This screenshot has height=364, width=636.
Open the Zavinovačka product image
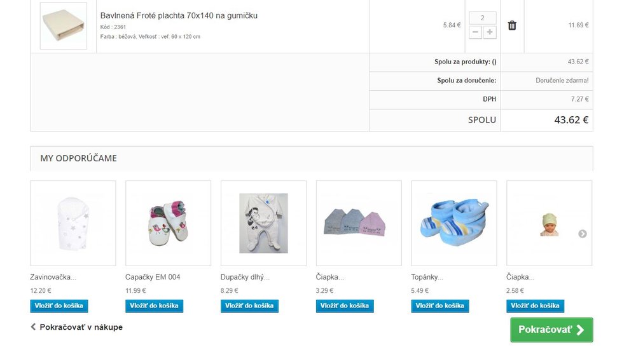point(73,224)
